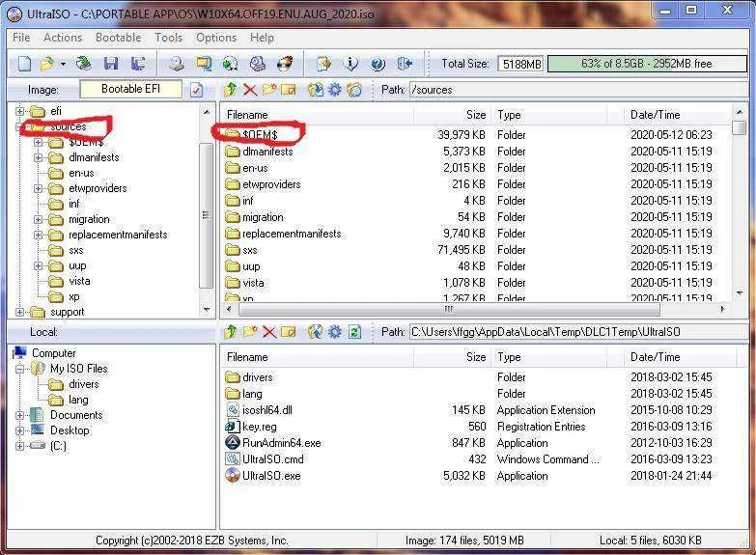756x555 pixels.
Task: Click the Refresh icon in the Local toolbar
Action: [354, 332]
